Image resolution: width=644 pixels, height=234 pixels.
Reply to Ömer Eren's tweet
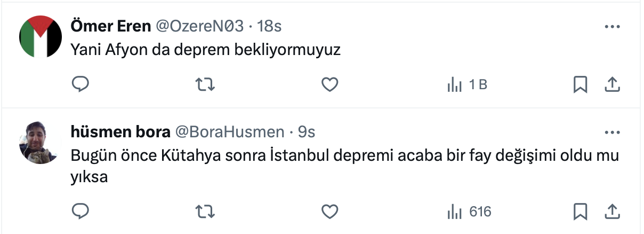[80, 84]
